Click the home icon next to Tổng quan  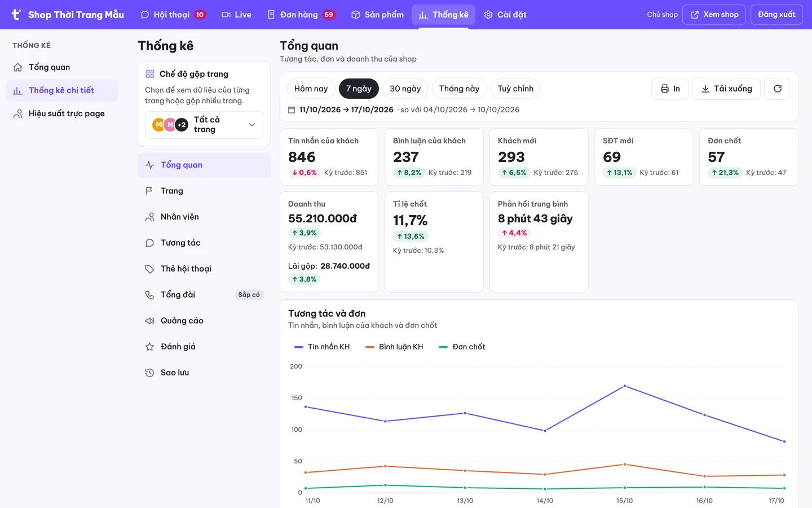click(x=18, y=67)
